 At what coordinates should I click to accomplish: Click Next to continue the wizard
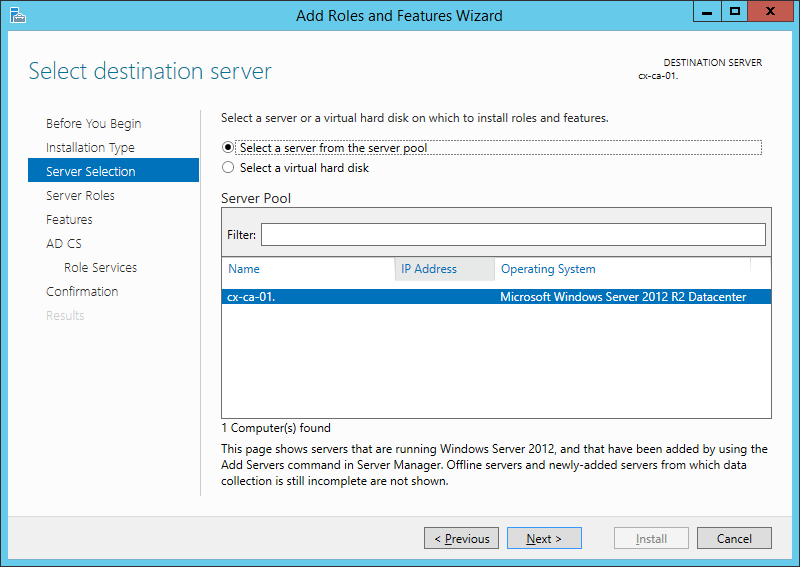click(543, 539)
